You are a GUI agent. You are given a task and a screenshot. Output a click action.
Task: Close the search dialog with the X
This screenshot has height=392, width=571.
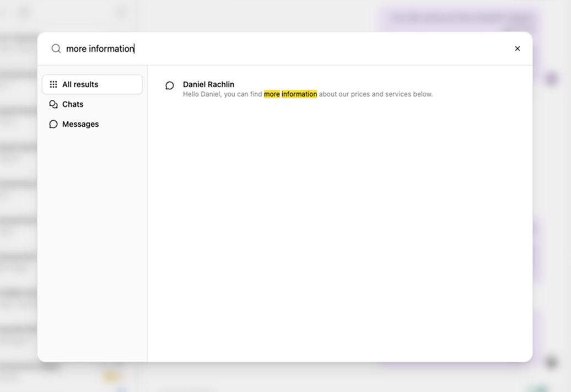point(517,49)
